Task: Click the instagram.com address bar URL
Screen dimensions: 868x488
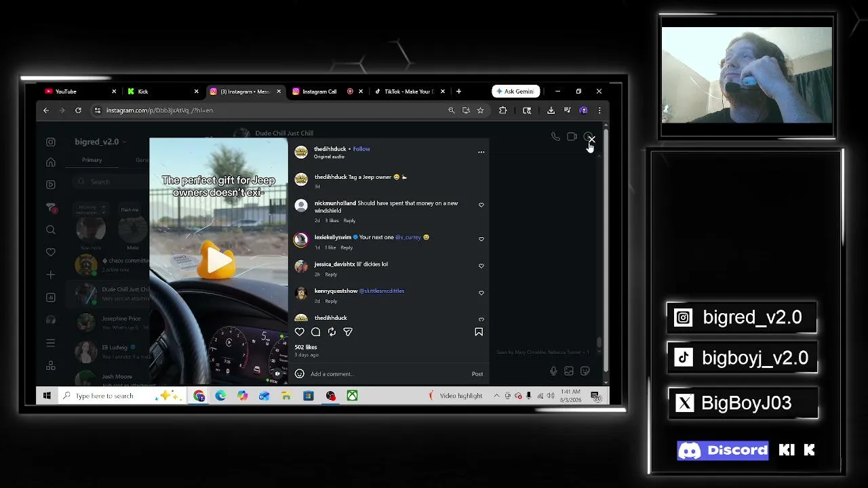Action: pos(159,110)
